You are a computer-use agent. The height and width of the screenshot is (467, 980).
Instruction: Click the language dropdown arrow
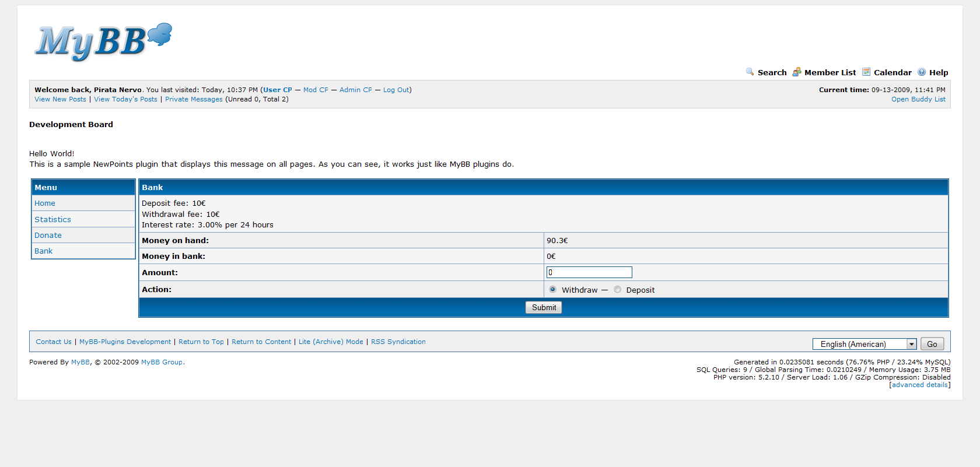(x=912, y=344)
